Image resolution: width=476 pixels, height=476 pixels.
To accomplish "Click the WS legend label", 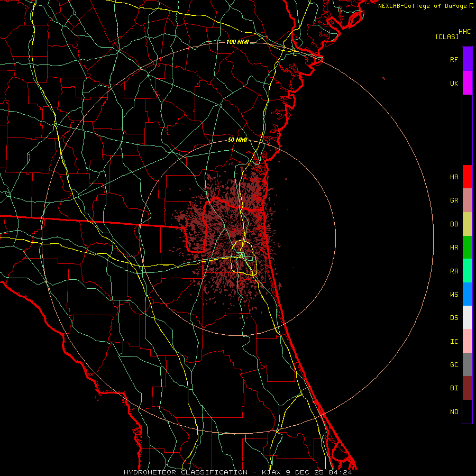I will point(454,295).
